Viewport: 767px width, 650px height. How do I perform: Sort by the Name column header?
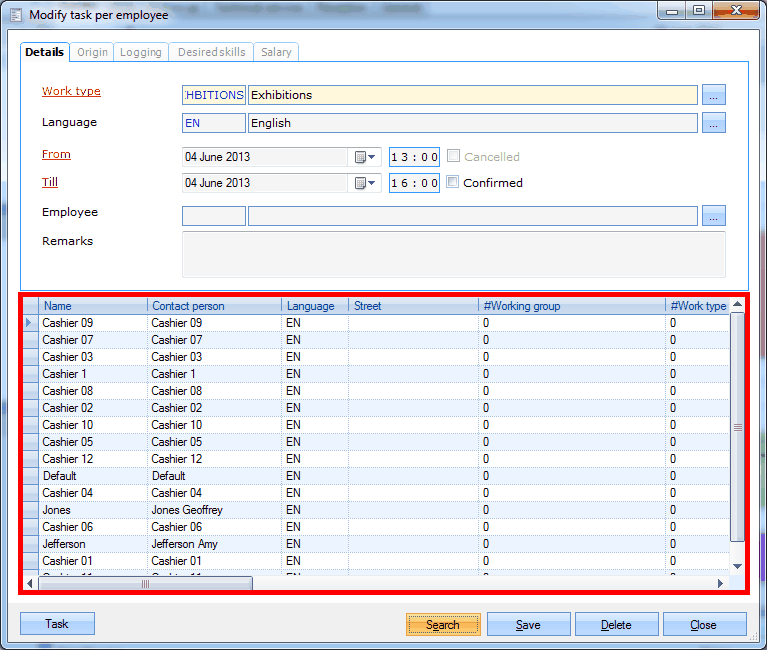click(x=93, y=306)
